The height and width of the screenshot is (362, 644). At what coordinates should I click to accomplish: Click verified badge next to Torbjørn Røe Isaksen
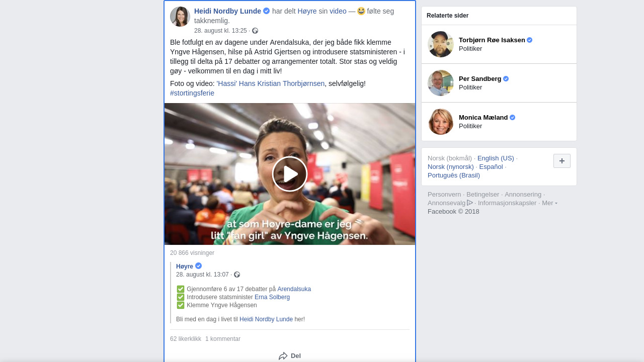click(x=530, y=40)
